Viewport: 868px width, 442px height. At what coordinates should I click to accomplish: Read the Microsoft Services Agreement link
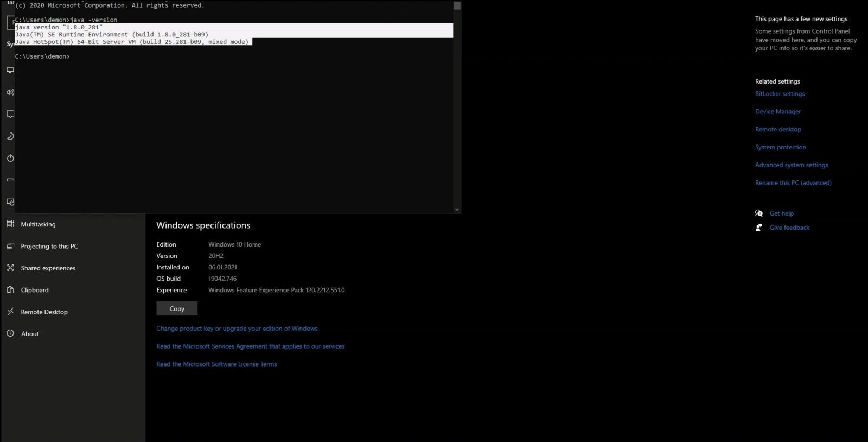[251, 346]
